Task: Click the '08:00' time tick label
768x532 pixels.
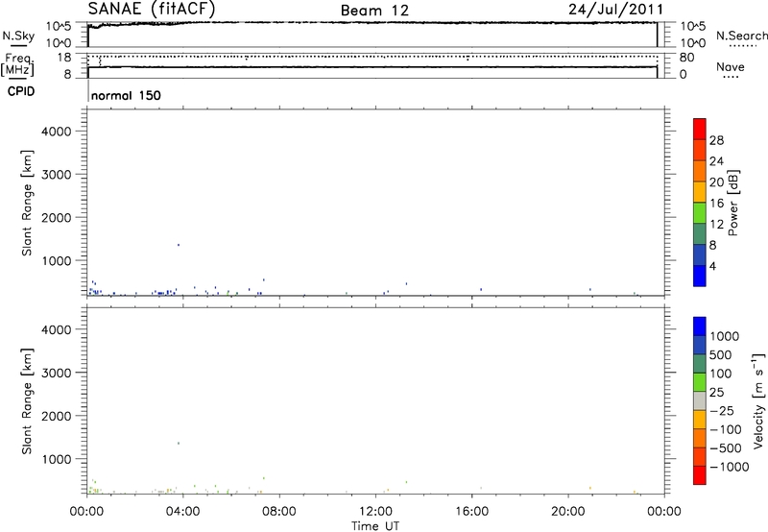Action: 279,512
